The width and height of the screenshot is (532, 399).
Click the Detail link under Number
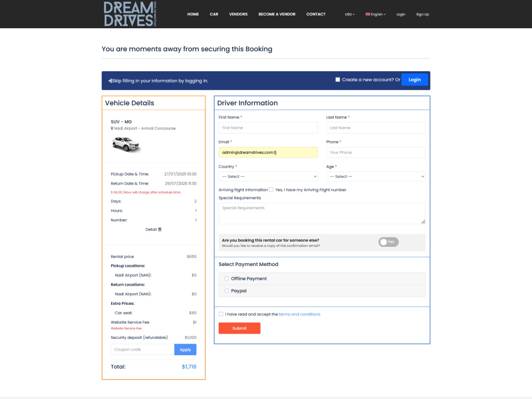[x=153, y=230]
